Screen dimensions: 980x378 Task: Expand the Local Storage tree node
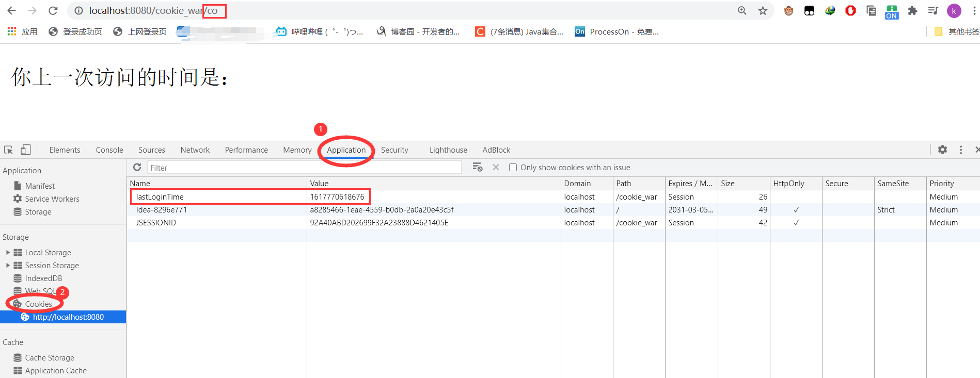(8, 253)
